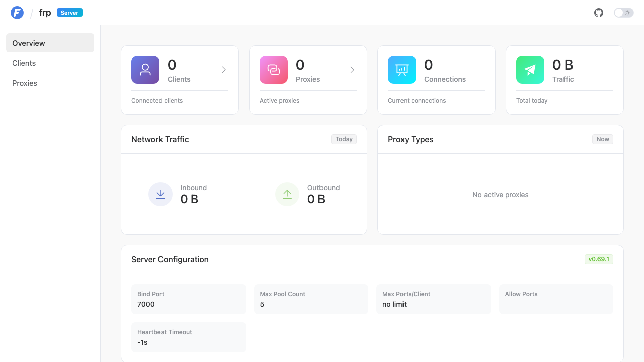Viewport: 644px width, 362px height.
Task: Click the v0.69.1 version badge
Action: click(599, 259)
